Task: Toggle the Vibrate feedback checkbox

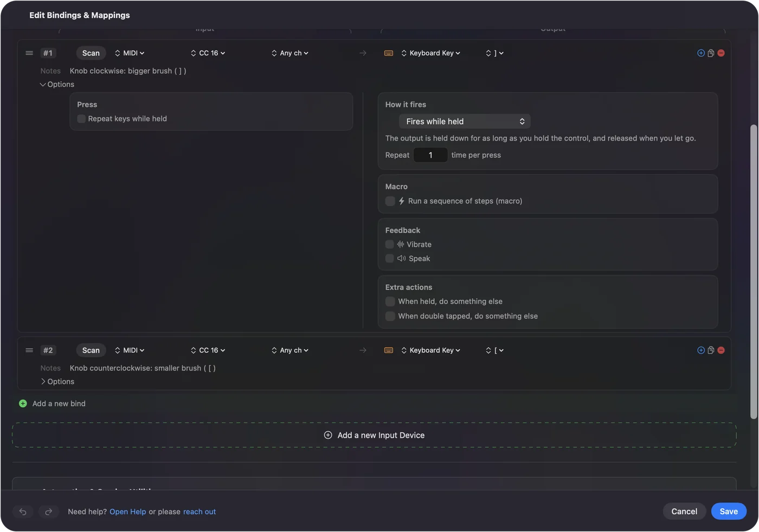Action: [389, 245]
